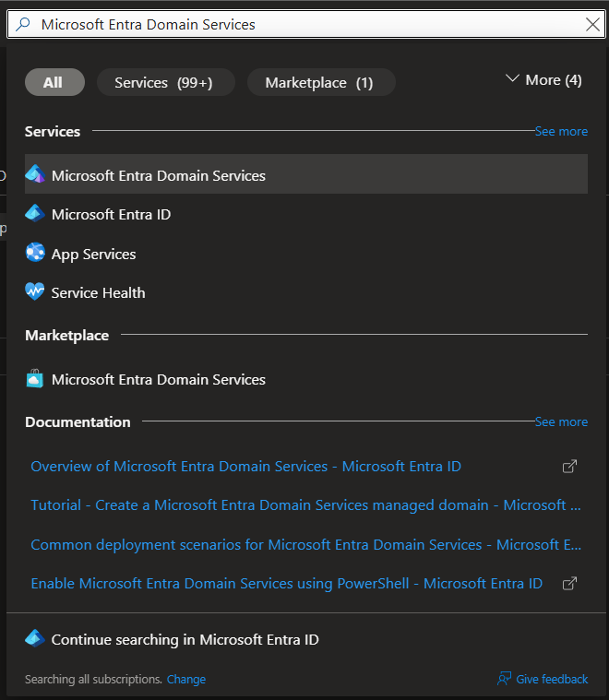This screenshot has width=609, height=700.
Task: Select the All filter tab
Action: 54,82
